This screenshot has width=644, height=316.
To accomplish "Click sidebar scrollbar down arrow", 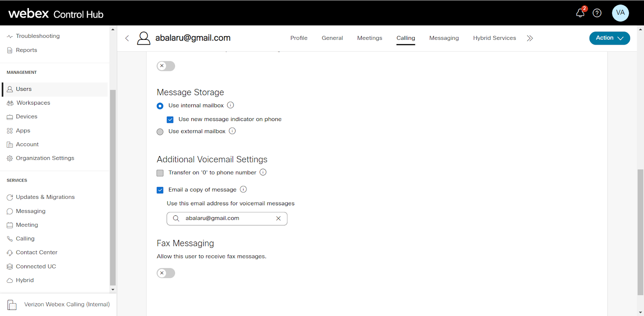I will (x=113, y=289).
